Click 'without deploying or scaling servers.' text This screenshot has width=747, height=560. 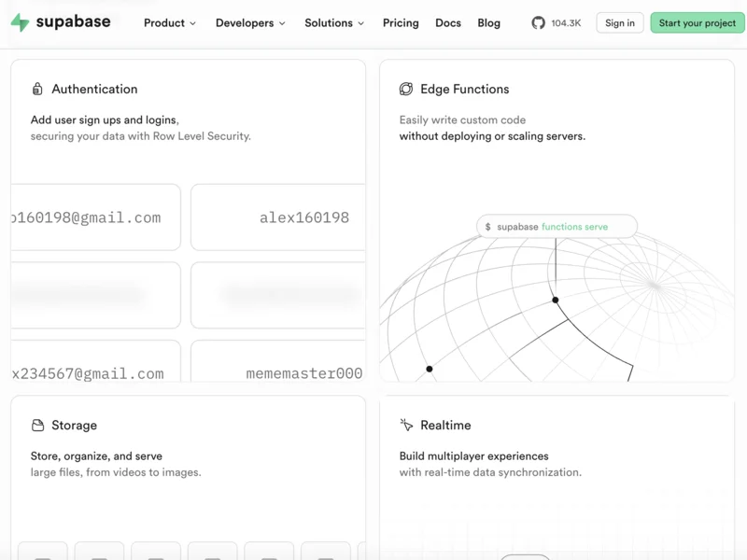coord(492,136)
